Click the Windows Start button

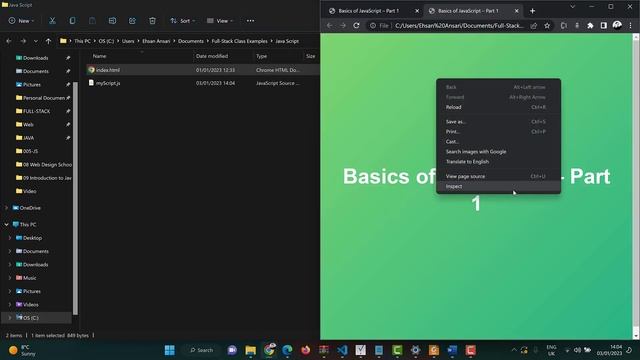pyautogui.click(x=169, y=350)
